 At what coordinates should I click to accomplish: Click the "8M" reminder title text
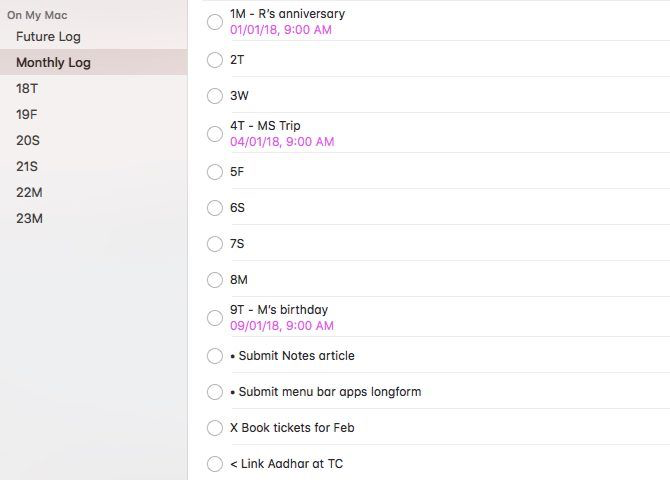[x=238, y=280]
